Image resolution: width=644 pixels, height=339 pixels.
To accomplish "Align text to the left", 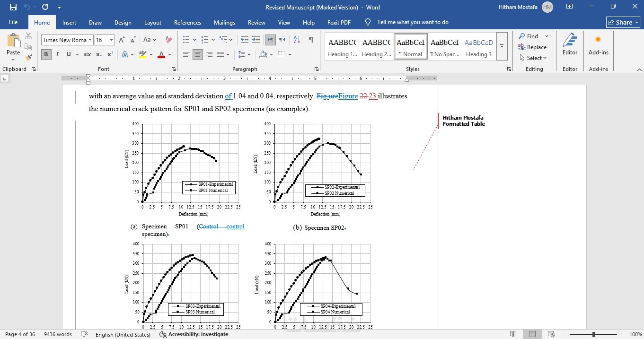I will click(x=186, y=55).
